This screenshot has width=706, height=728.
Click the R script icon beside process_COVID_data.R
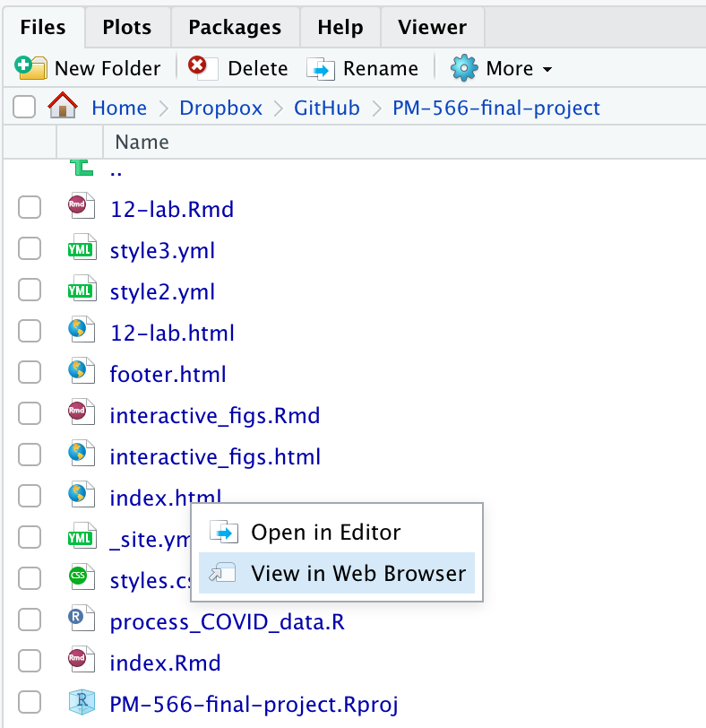point(82,619)
